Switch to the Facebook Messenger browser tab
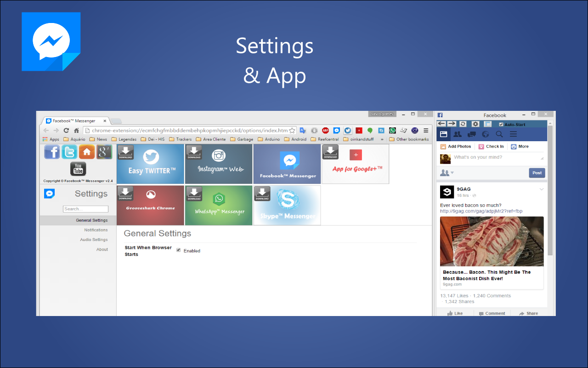The height and width of the screenshot is (368, 588). tap(76, 121)
